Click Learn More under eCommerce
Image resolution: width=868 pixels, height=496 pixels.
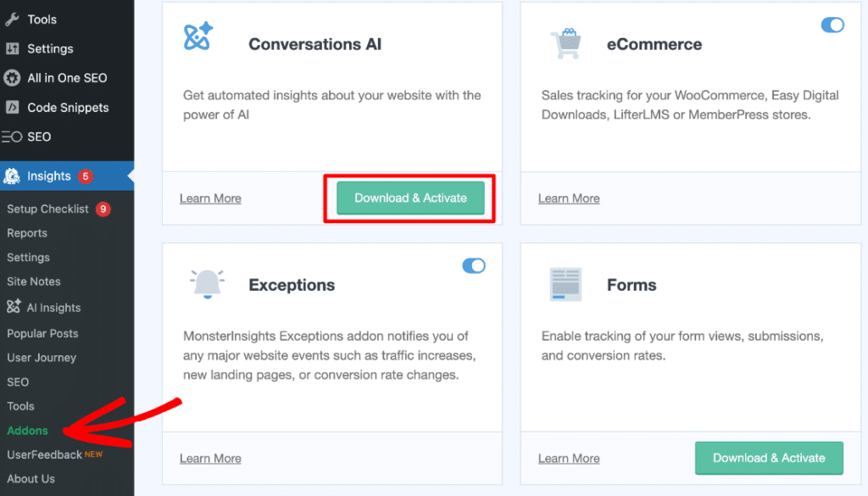coord(569,198)
